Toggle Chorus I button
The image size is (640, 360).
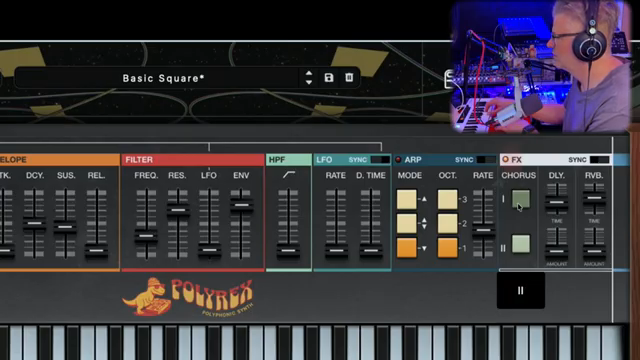(521, 199)
